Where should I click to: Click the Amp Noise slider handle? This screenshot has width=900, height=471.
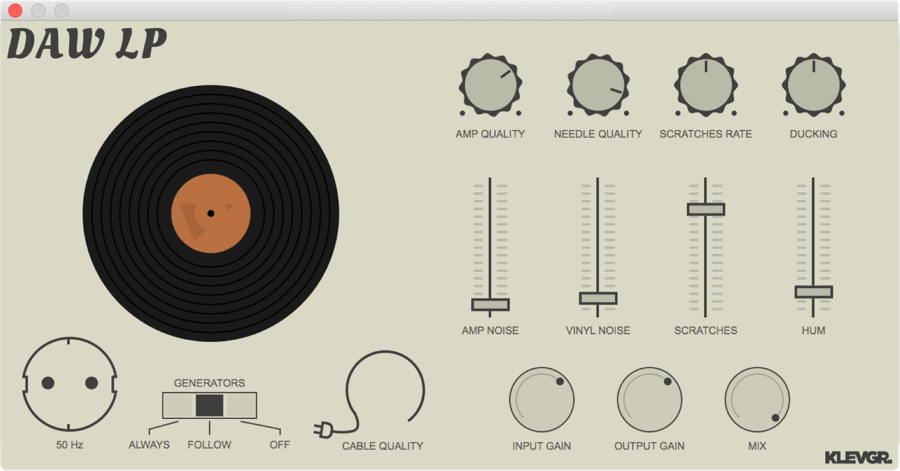[490, 305]
